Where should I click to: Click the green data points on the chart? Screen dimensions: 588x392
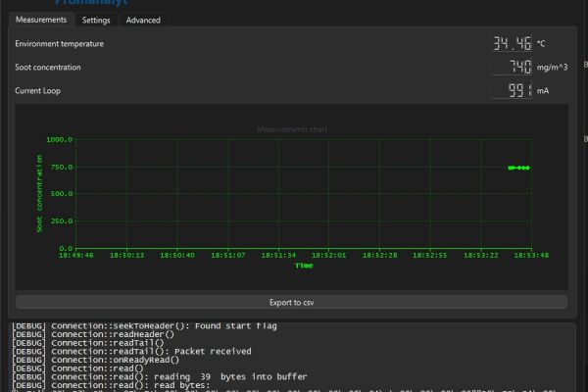pyautogui.click(x=518, y=168)
